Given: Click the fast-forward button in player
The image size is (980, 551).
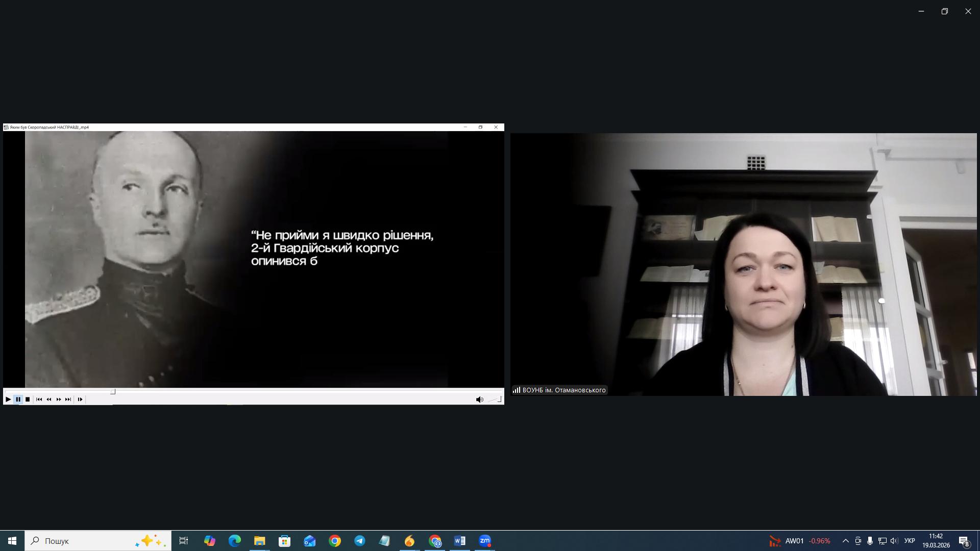Looking at the screenshot, I should click(x=59, y=399).
